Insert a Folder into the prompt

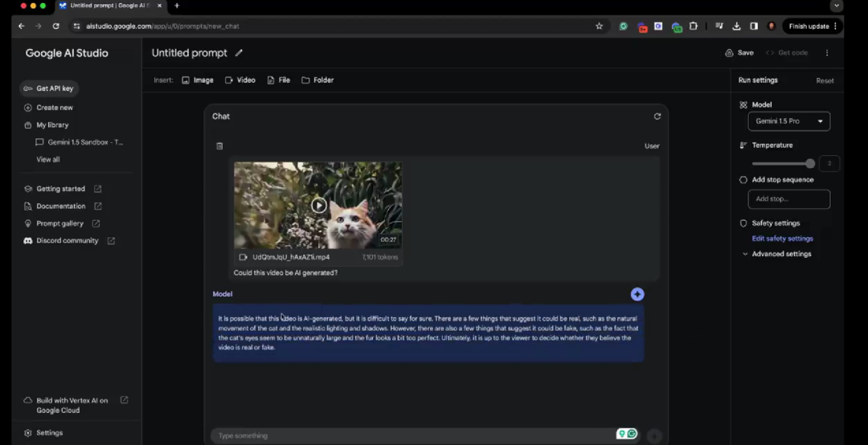coord(317,80)
